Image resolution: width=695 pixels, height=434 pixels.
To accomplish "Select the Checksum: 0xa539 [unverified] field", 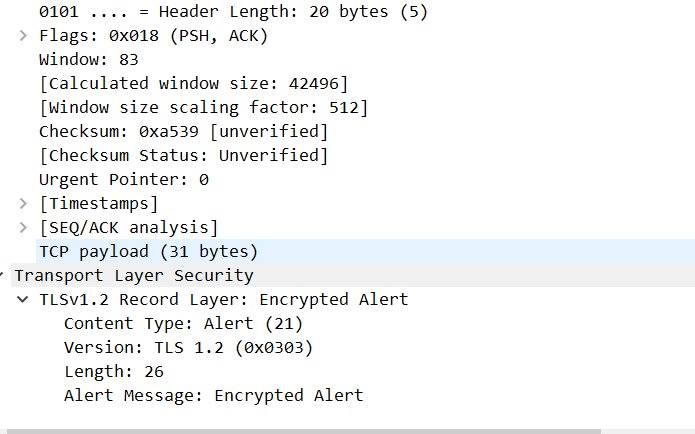I will [x=184, y=131].
